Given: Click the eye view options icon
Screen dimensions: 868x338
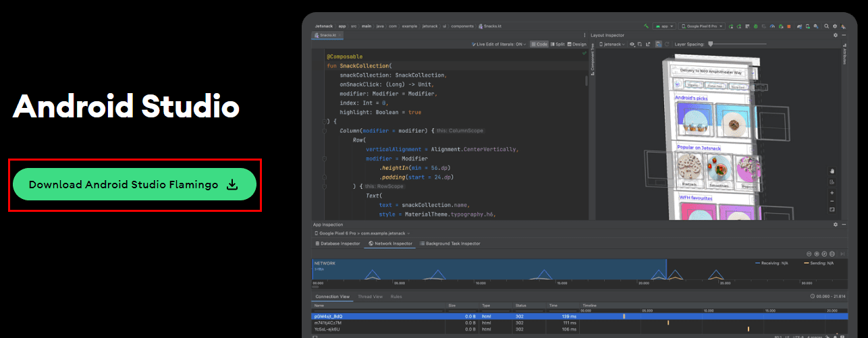Looking at the screenshot, I should coord(632,44).
